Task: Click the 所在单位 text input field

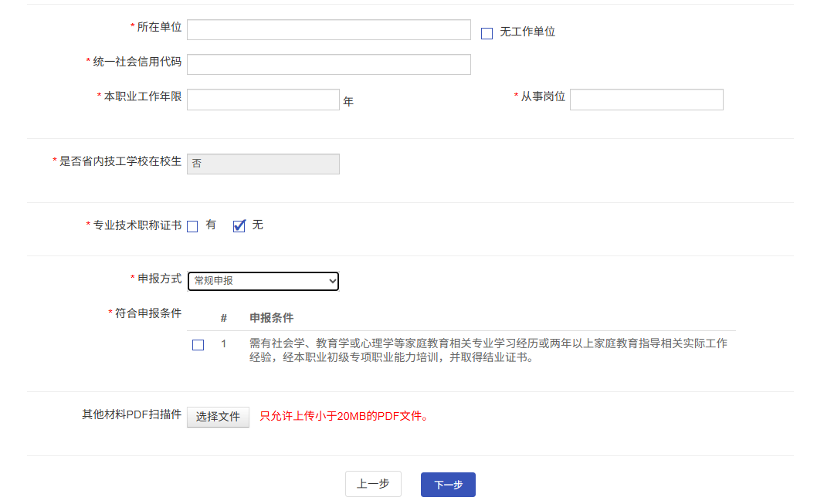Action: pos(328,29)
